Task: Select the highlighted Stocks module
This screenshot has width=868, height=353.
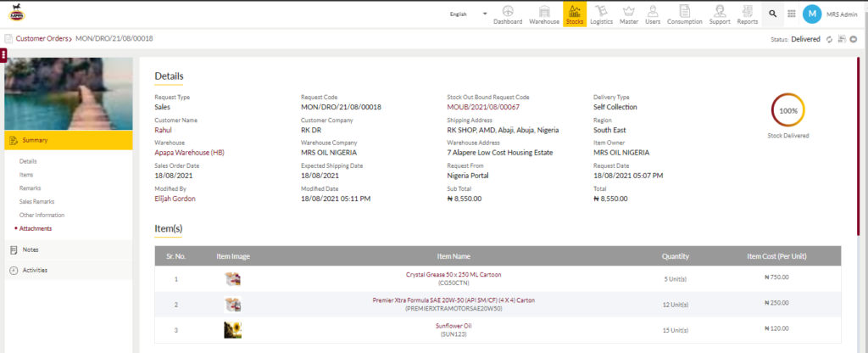Action: (x=575, y=14)
